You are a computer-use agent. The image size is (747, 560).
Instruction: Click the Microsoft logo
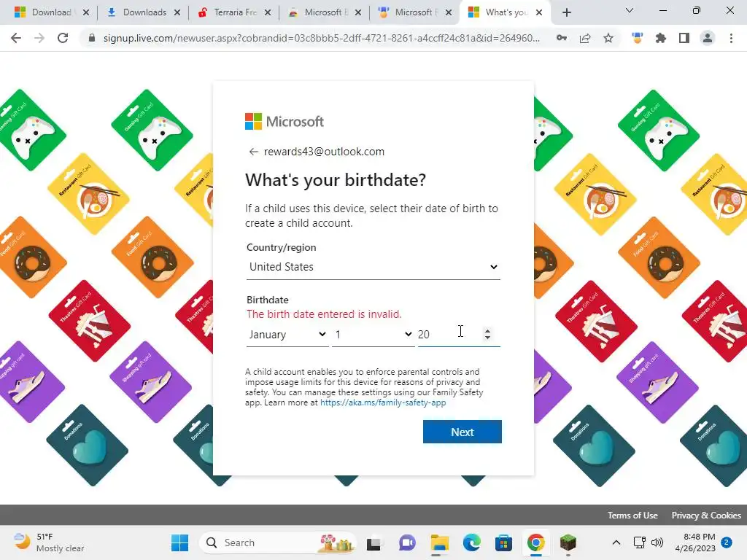pyautogui.click(x=285, y=122)
